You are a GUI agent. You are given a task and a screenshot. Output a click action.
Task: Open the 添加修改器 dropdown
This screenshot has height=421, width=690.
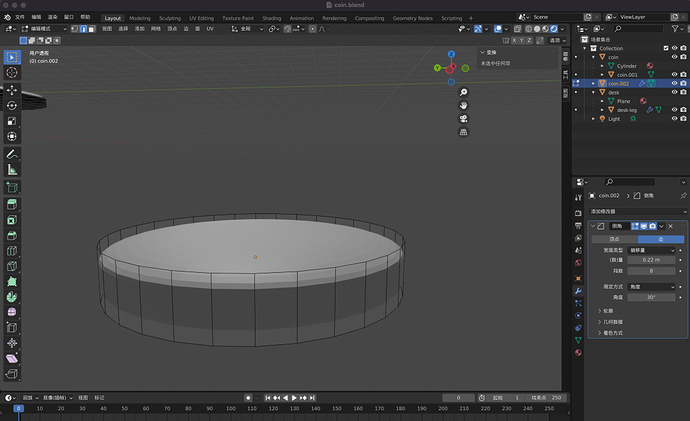click(637, 211)
